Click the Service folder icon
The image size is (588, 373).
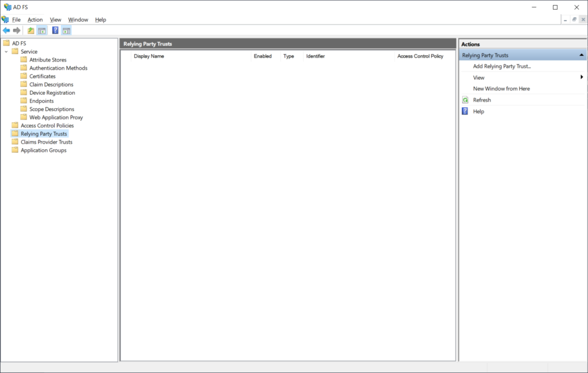(15, 51)
